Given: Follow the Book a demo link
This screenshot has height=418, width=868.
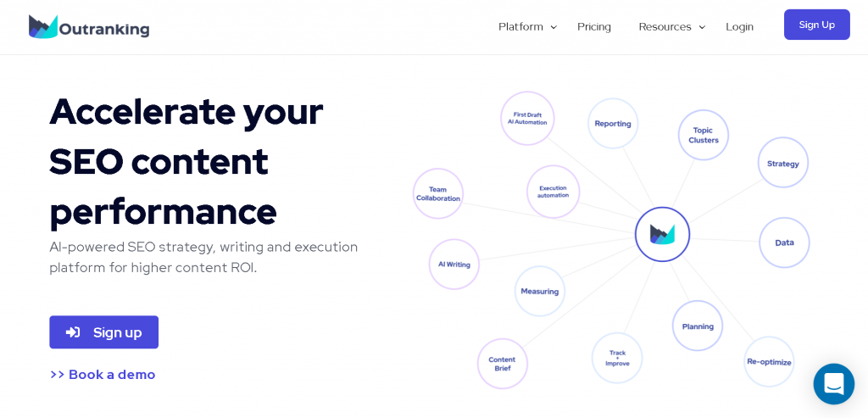Looking at the screenshot, I should click(x=103, y=375).
